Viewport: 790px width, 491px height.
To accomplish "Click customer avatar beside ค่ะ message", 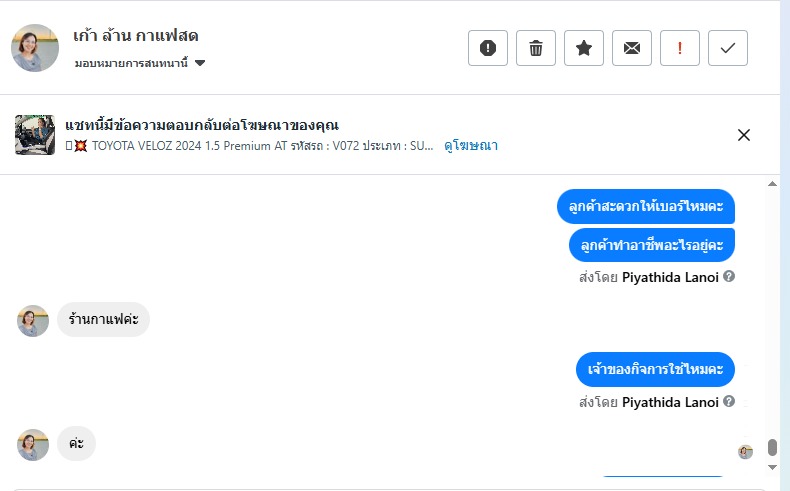I will pyautogui.click(x=33, y=444).
